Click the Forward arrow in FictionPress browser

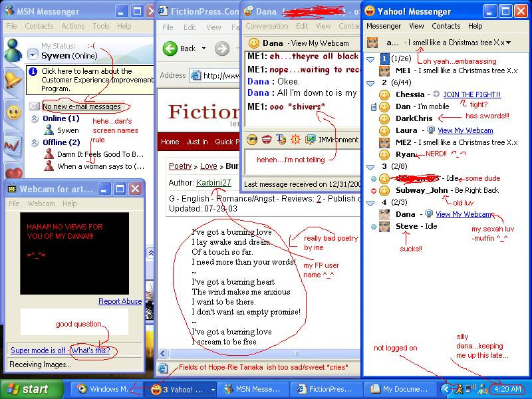click(x=222, y=49)
